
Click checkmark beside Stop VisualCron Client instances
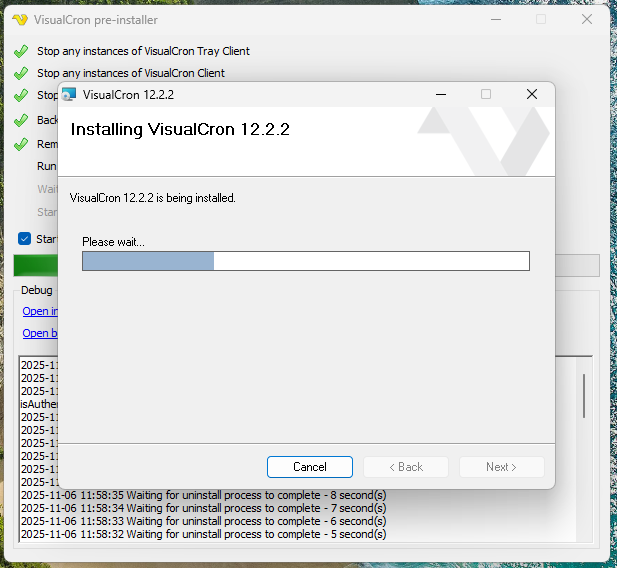21,73
